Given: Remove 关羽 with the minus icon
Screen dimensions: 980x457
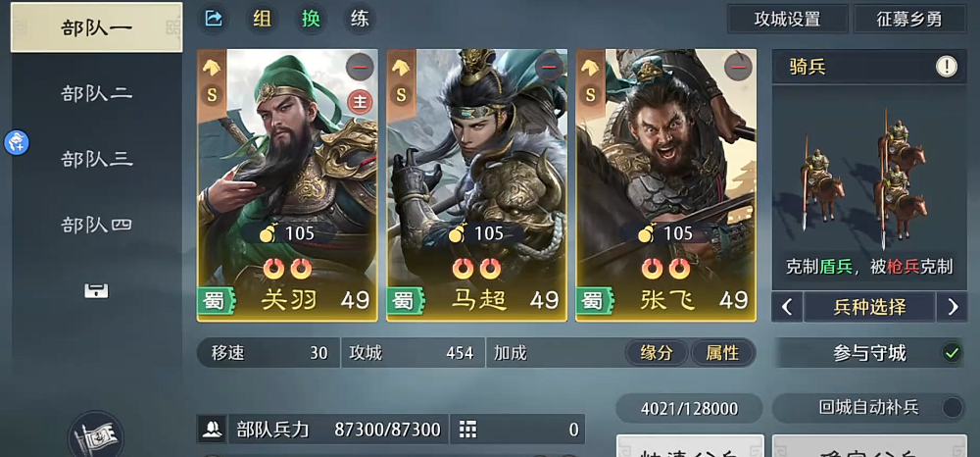Looking at the screenshot, I should (360, 67).
